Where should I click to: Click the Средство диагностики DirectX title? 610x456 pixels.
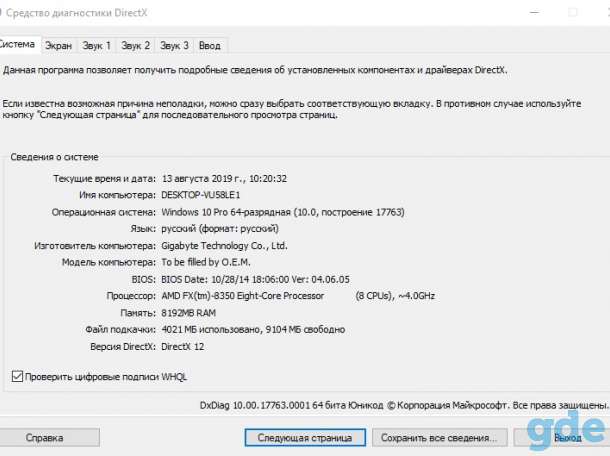click(x=77, y=13)
